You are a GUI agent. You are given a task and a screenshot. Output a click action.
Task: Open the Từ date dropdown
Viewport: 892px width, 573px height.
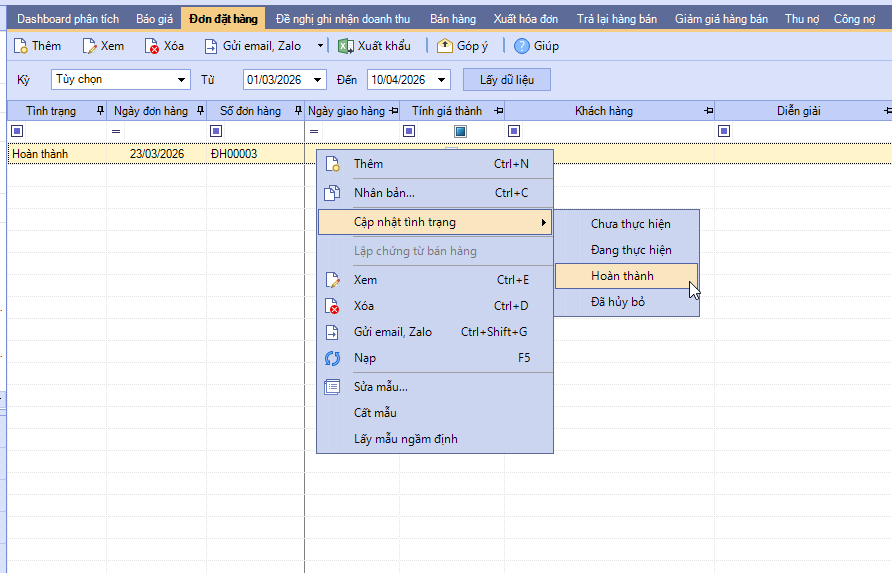point(318,80)
